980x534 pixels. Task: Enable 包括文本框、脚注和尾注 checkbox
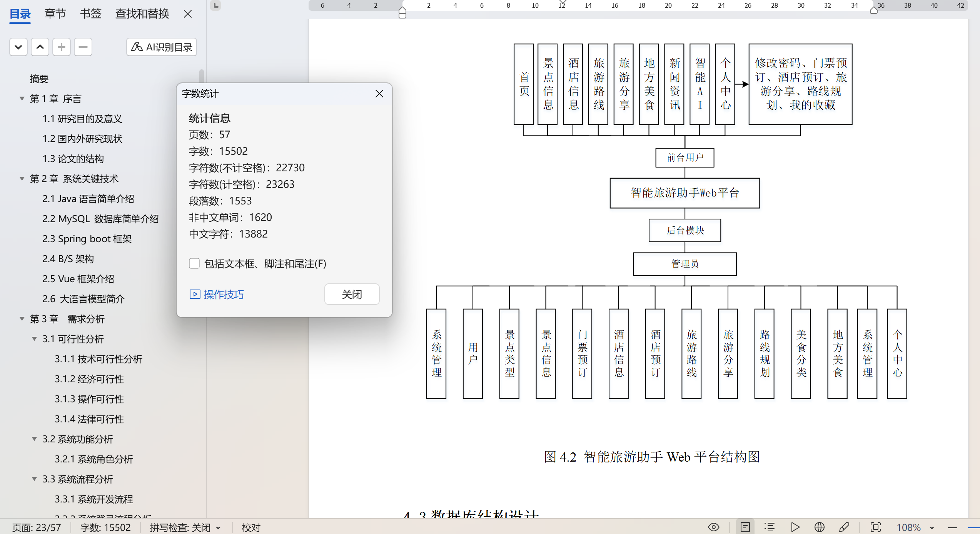(194, 264)
